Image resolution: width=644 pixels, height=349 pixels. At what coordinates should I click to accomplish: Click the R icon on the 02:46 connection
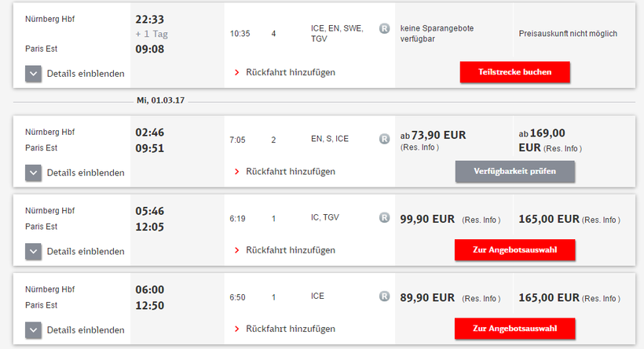384,139
